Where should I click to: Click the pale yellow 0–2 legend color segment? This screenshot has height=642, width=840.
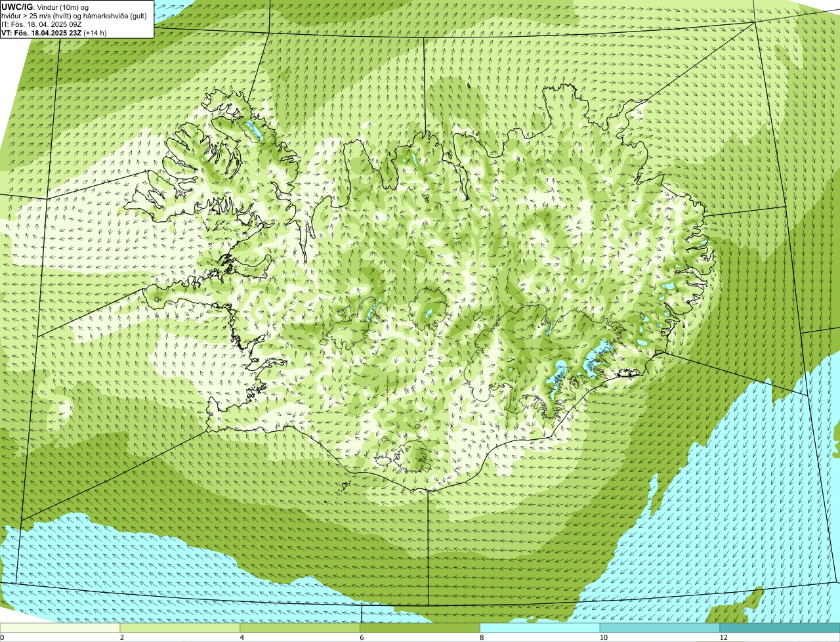point(60,628)
